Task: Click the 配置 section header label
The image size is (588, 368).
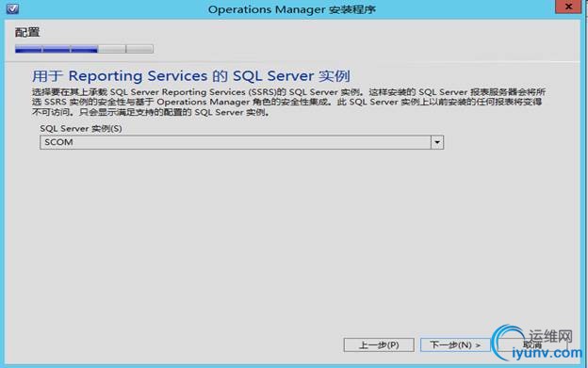Action: [x=27, y=32]
